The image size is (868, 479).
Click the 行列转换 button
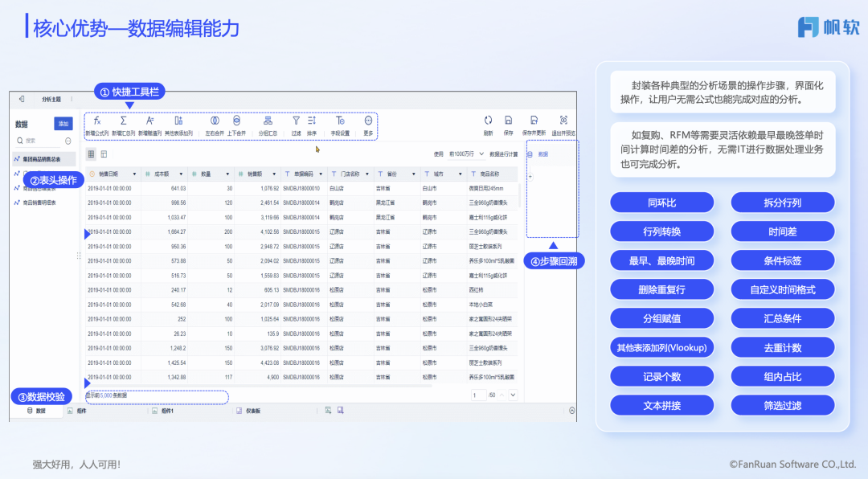(662, 231)
